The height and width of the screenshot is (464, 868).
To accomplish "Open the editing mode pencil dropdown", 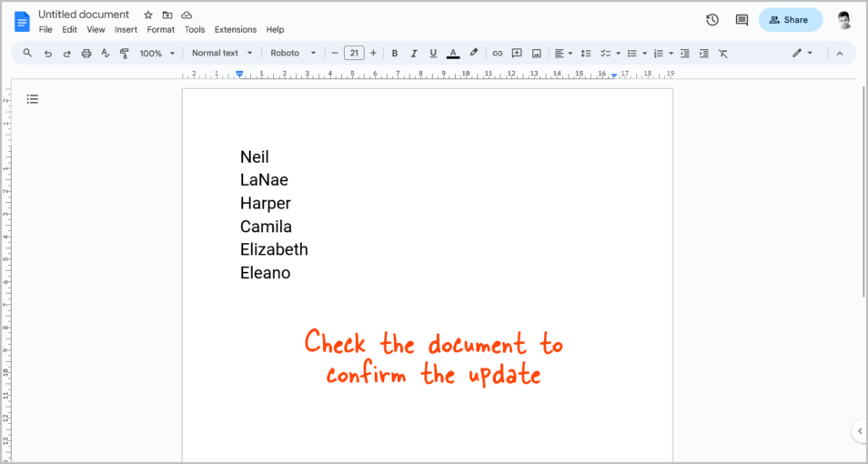I will coord(802,53).
